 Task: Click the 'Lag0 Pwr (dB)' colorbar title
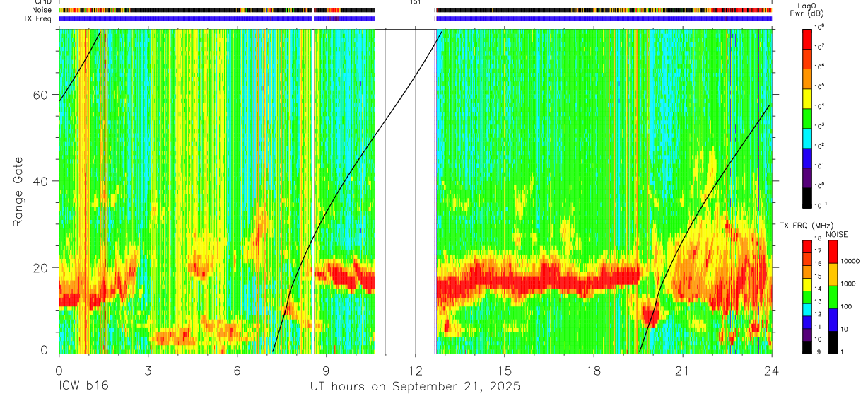807,10
